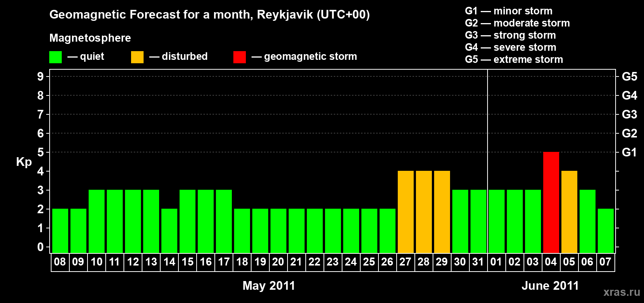Click the 'G4 — severe storm' legend text
This screenshot has height=303, width=644.
(x=511, y=47)
